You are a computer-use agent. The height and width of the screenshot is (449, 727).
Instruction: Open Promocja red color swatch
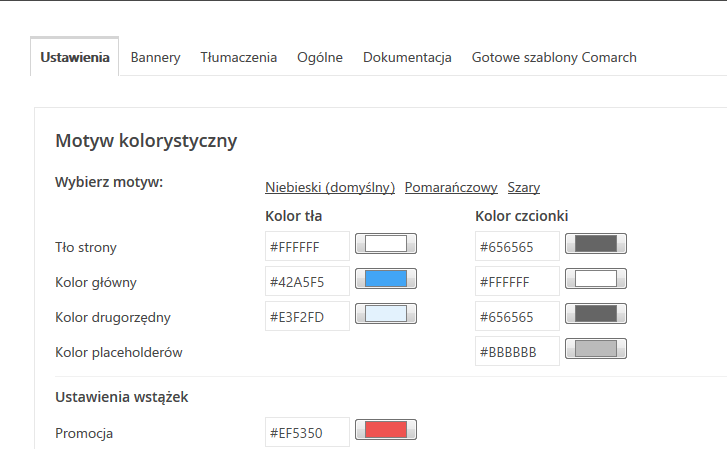(386, 430)
